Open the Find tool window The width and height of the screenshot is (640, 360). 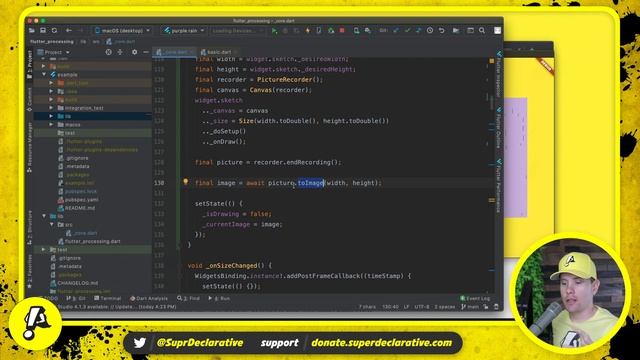(188, 298)
